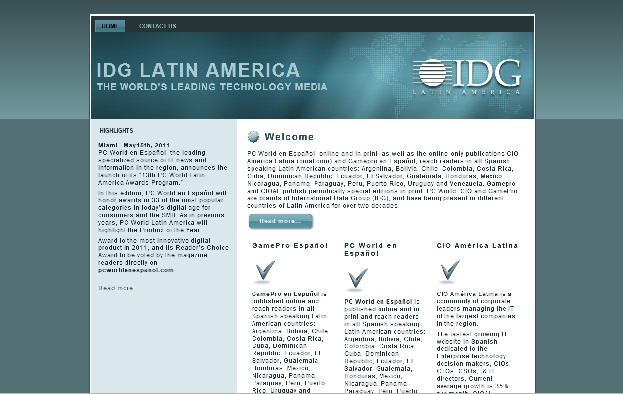623x394 pixels.
Task: Click the tagline World's Leading Technology Media
Action: 212,87
